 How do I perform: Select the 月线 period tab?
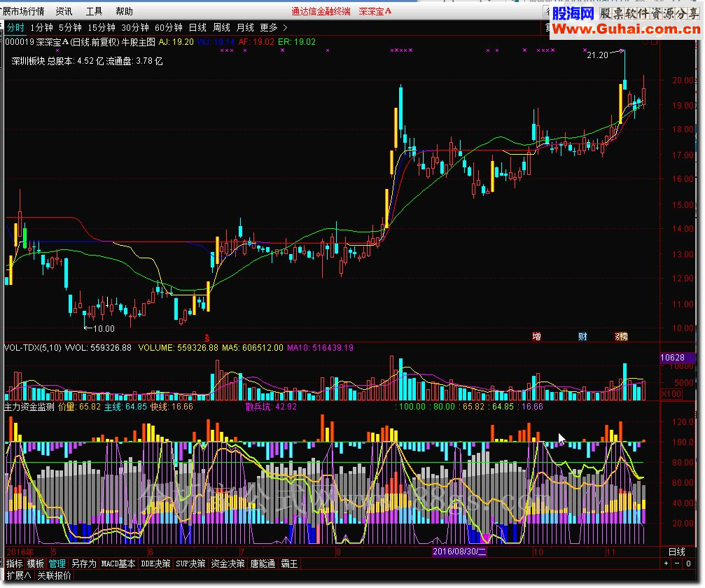coord(245,27)
